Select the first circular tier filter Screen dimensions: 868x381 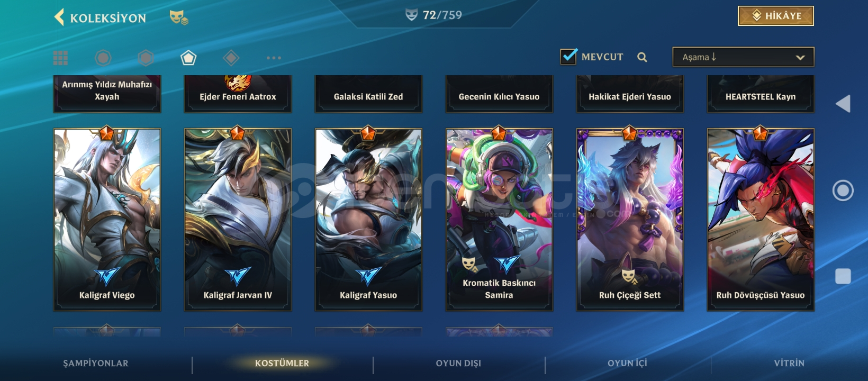click(103, 58)
